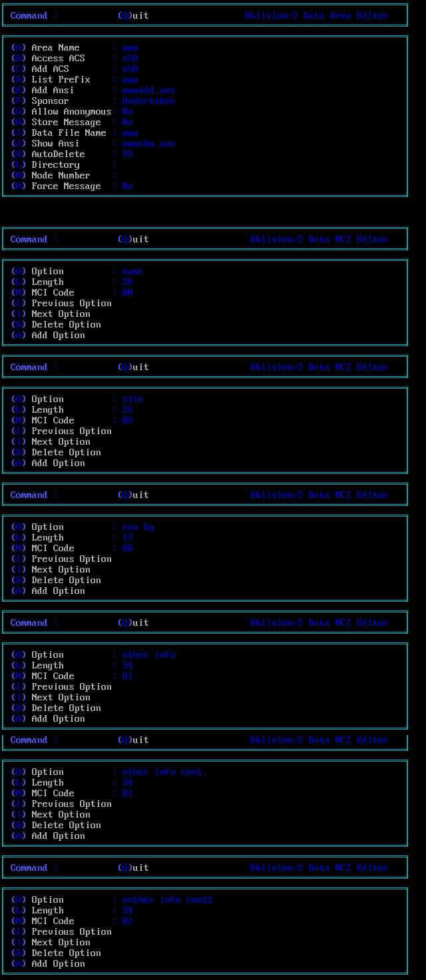The width and height of the screenshot is (426, 980).
Task: Choose the Node Number entry
Action: 60,175
